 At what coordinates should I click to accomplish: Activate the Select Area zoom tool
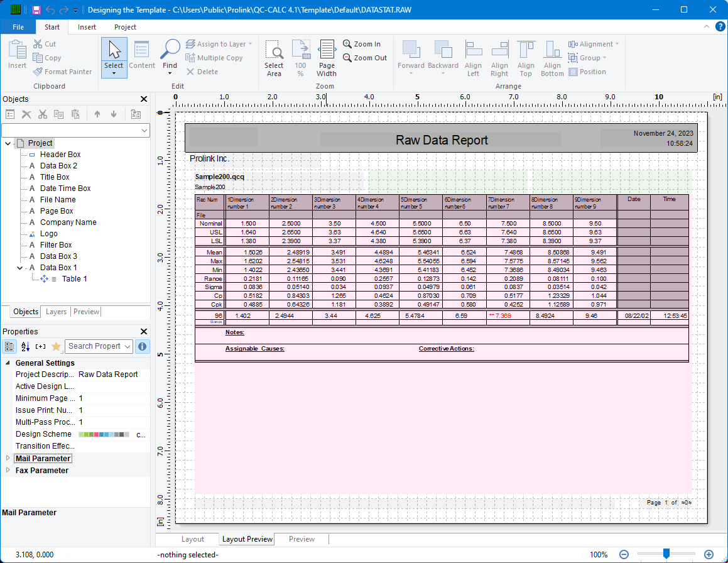coord(274,58)
